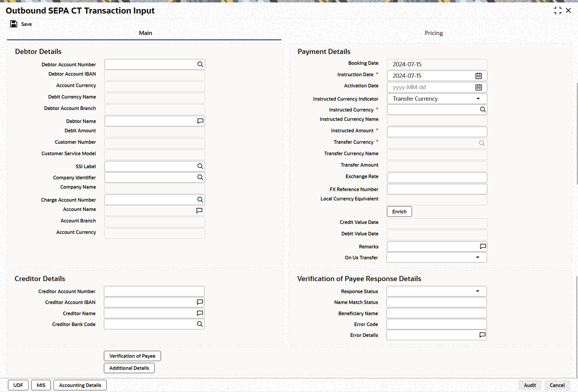Image resolution: width=578 pixels, height=392 pixels.
Task: Open Accounting Details button
Action: (x=80, y=385)
